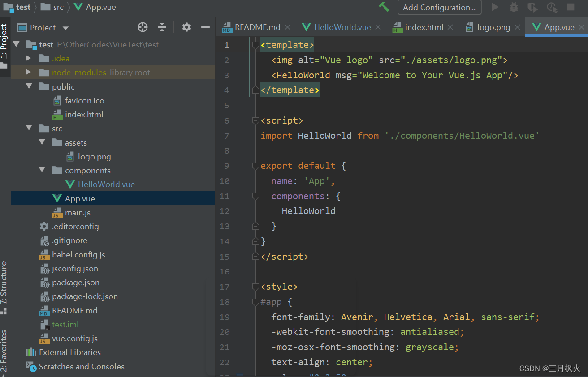This screenshot has width=588, height=377.
Task: Collapse all using Project panel icon
Action: [162, 27]
